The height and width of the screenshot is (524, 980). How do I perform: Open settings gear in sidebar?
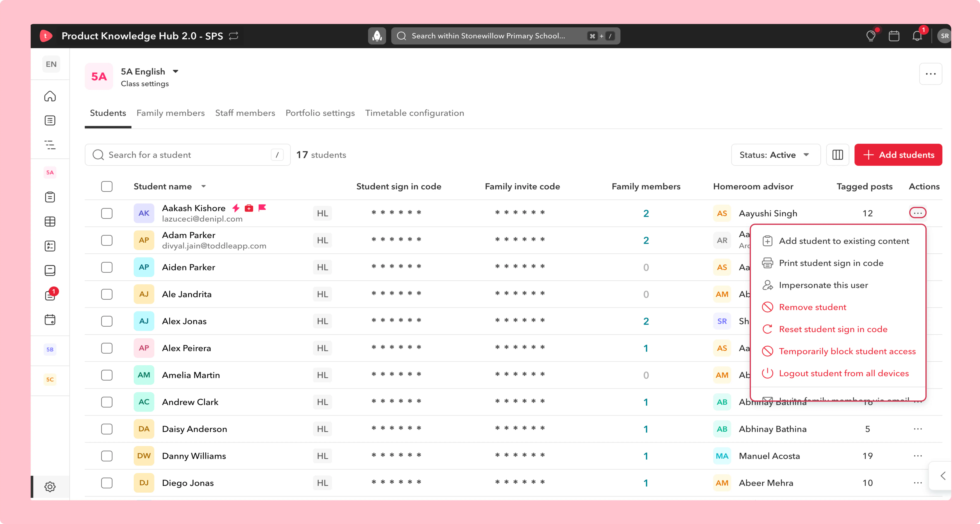point(50,486)
